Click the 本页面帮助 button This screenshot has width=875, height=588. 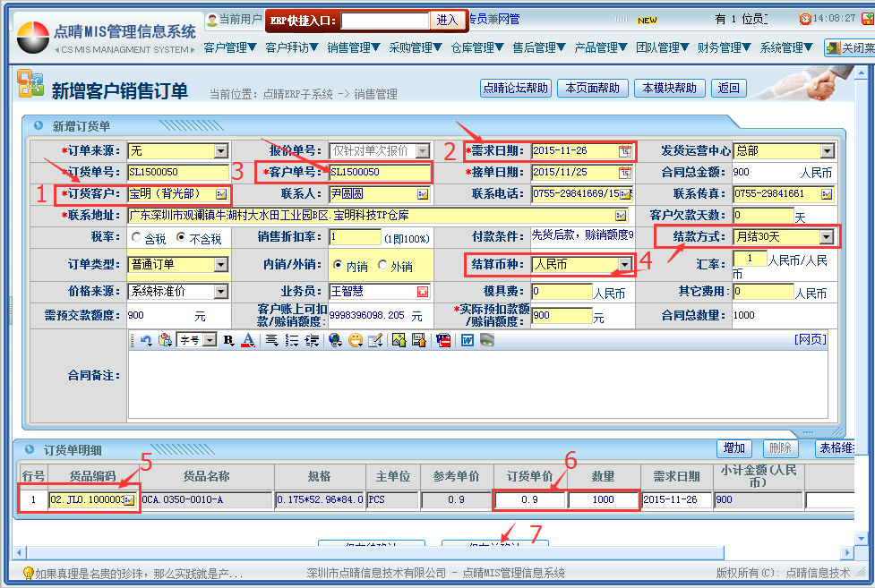pyautogui.click(x=592, y=88)
